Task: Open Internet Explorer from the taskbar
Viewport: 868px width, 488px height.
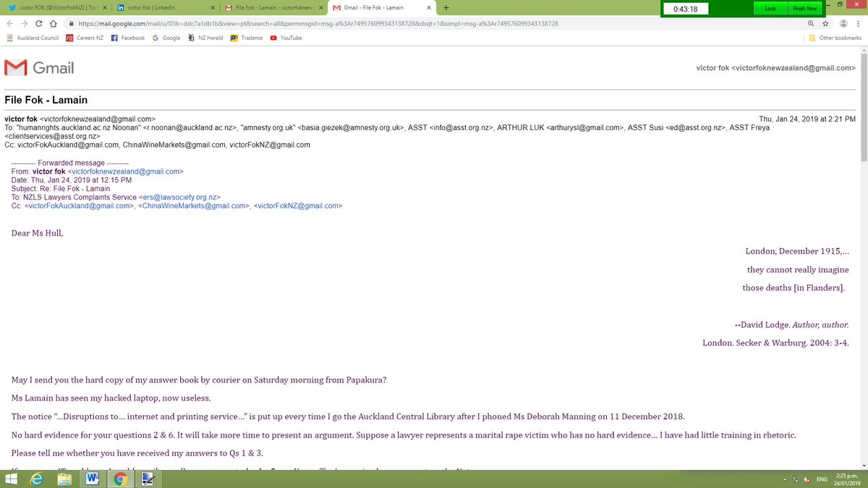Action: point(35,479)
